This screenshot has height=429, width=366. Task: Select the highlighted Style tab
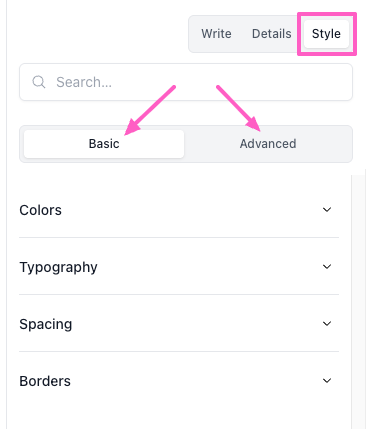pos(326,34)
